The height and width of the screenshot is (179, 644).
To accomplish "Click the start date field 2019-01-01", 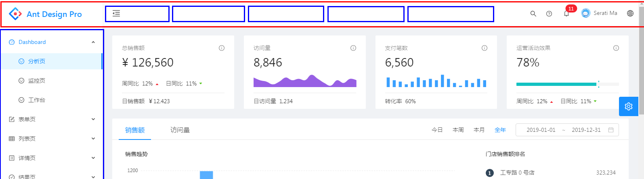I will [x=541, y=130].
